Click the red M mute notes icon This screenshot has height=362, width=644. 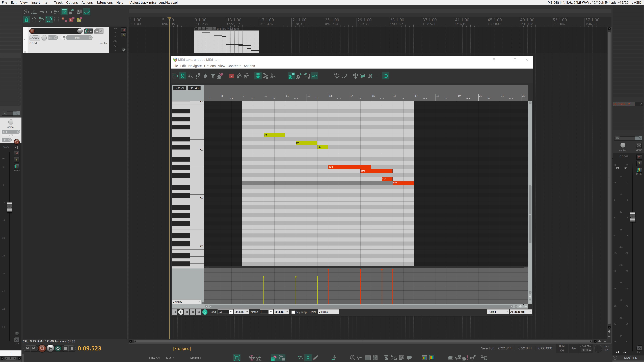(231, 76)
